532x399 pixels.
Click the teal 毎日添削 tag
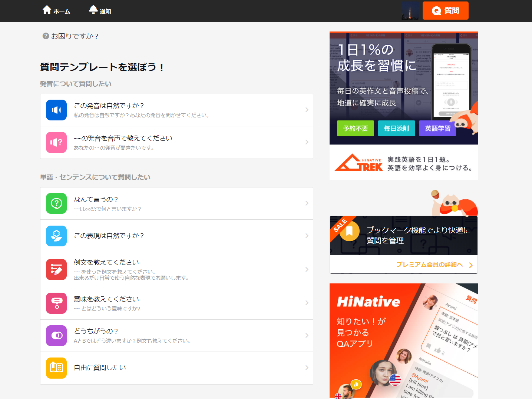pos(397,128)
